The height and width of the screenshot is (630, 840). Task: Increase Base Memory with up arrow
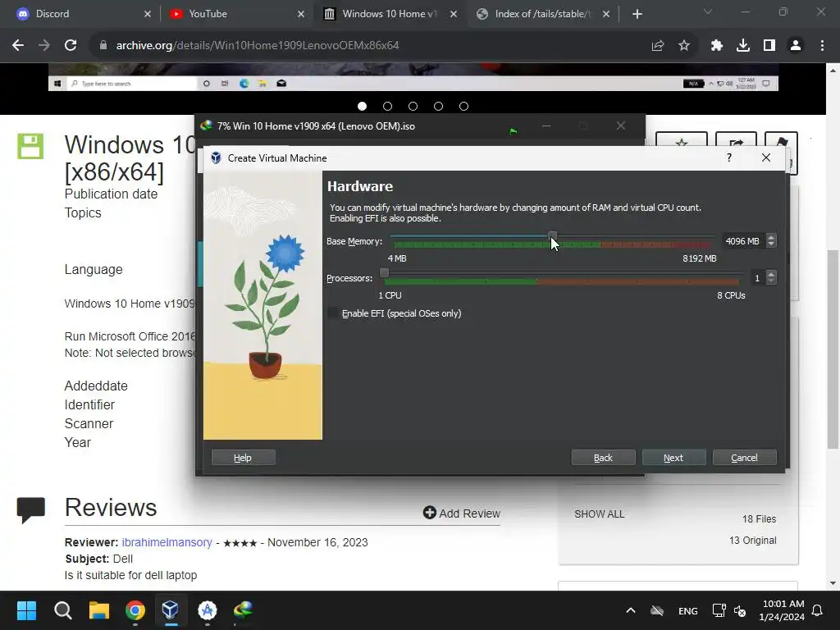click(x=771, y=238)
